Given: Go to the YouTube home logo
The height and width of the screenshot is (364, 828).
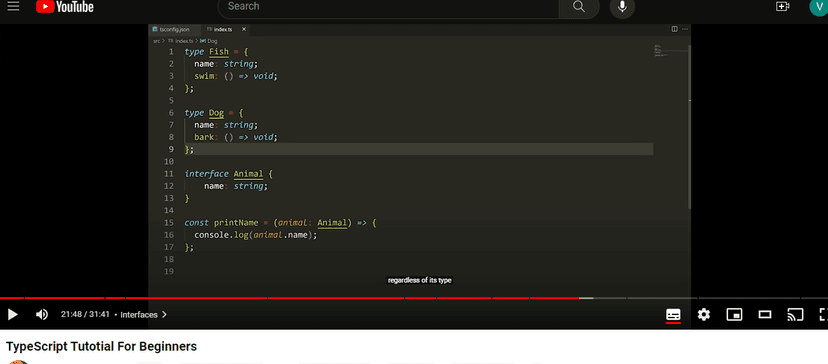Looking at the screenshot, I should click(65, 6).
